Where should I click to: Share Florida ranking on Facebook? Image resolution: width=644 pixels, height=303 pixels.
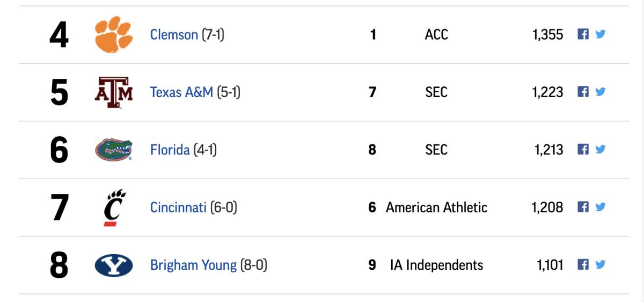click(x=583, y=149)
